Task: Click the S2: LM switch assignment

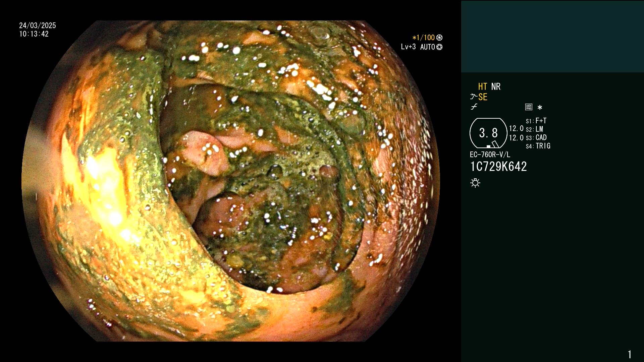Action: click(534, 129)
